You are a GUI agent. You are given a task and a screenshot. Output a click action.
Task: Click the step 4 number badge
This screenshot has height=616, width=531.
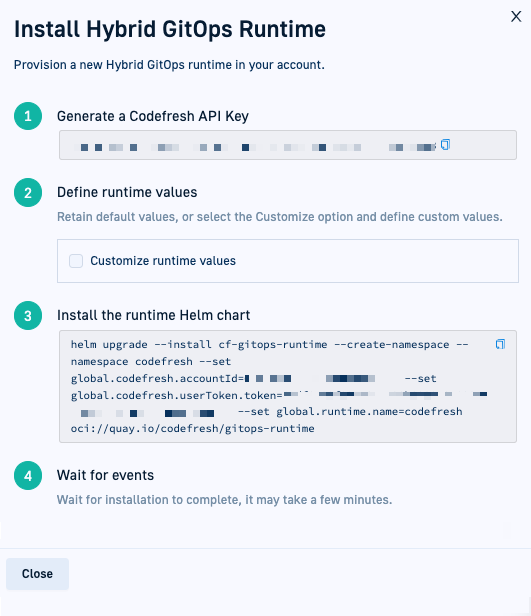(x=28, y=476)
